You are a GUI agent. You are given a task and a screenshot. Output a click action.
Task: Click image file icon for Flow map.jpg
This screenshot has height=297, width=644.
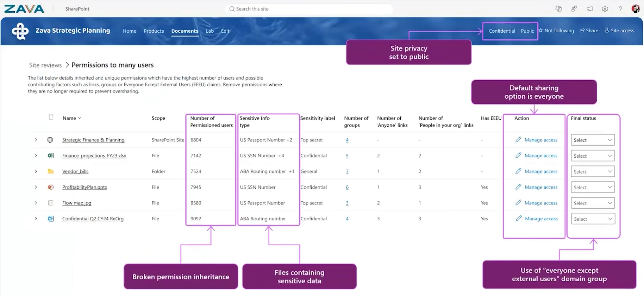(x=51, y=203)
